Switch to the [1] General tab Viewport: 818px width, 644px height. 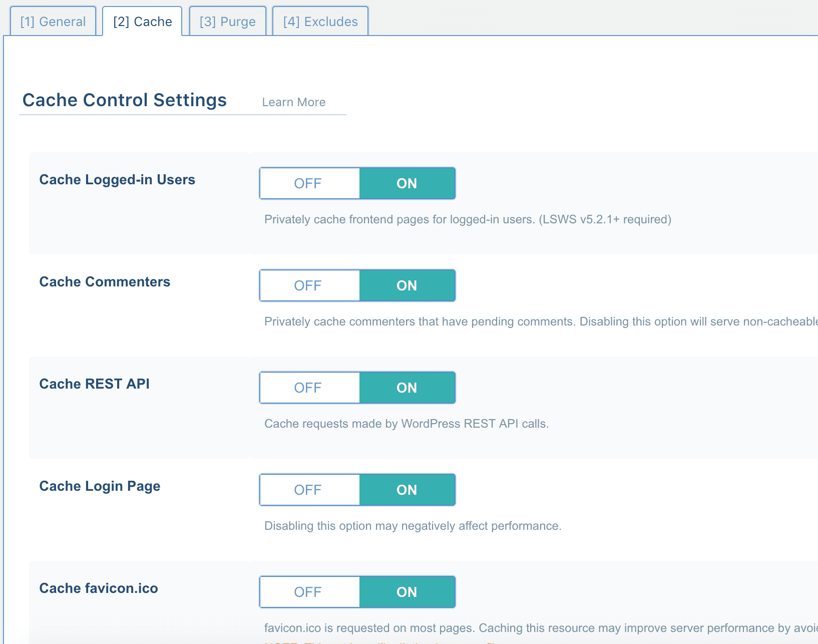[53, 22]
